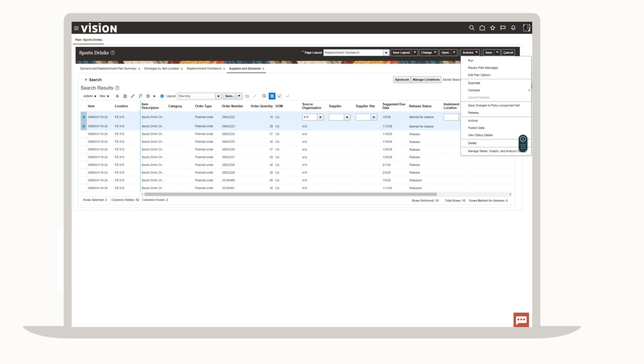Choose Edit Plan Options from the Actions menu
Image resolution: width=644 pixels, height=364 pixels.
click(480, 75)
